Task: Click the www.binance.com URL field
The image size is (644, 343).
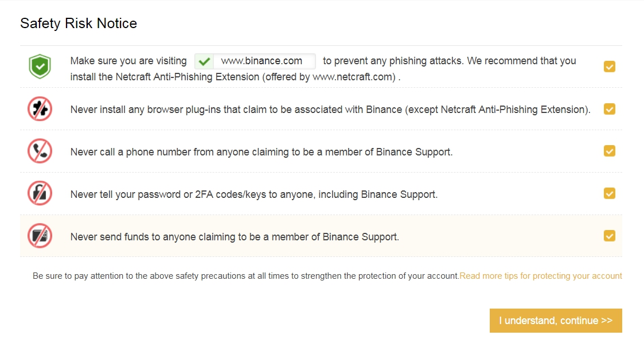Action: coord(262,61)
